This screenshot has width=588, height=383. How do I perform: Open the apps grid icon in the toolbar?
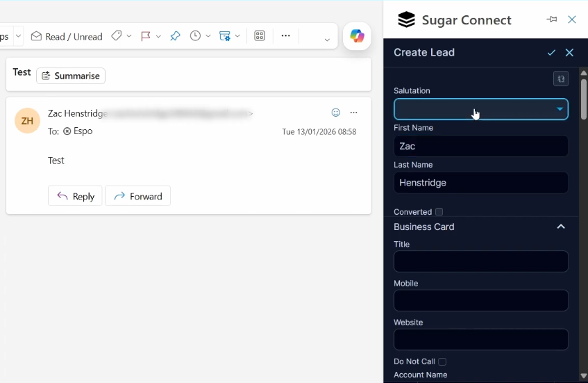click(x=260, y=35)
